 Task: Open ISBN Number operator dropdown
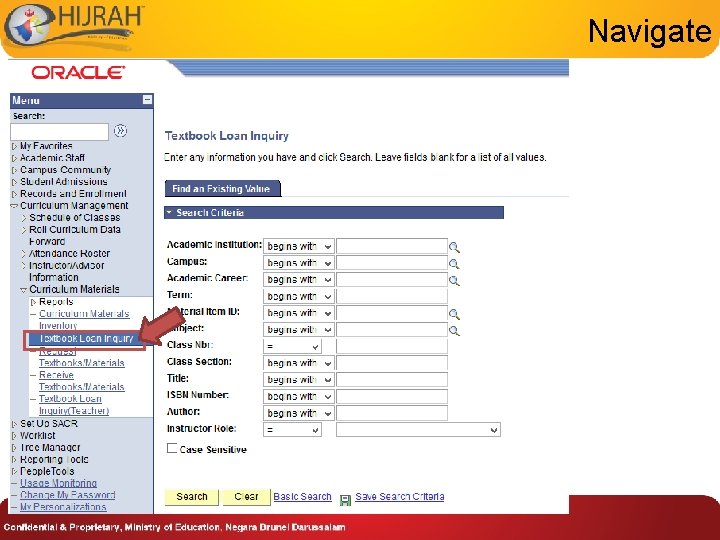298,396
